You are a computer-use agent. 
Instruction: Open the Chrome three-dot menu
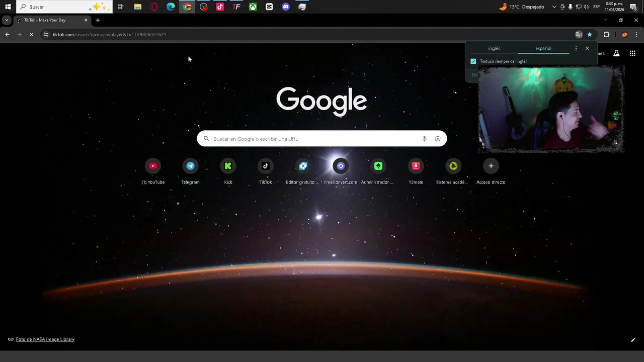(x=636, y=35)
